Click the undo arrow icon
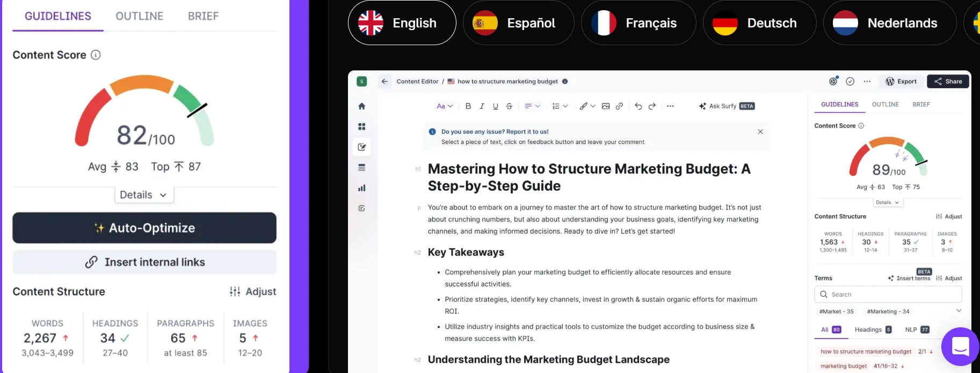Screen dimensions: 980x373 click(x=638, y=106)
